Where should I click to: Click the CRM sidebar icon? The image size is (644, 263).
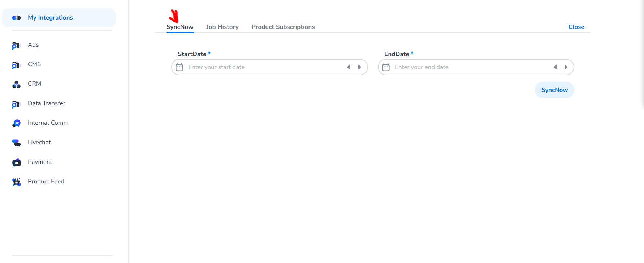(16, 84)
